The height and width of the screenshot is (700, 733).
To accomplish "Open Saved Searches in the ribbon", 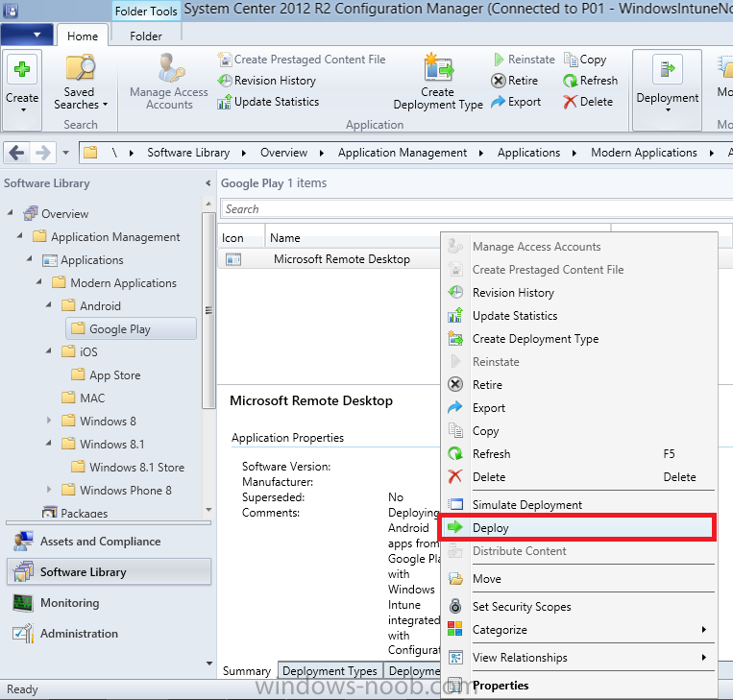I will point(80,84).
